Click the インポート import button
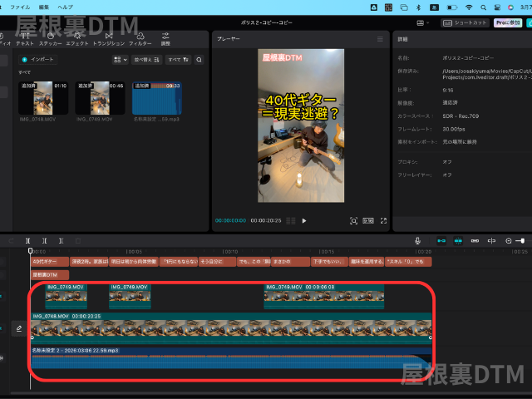Image resolution: width=532 pixels, height=399 pixels. click(x=38, y=60)
